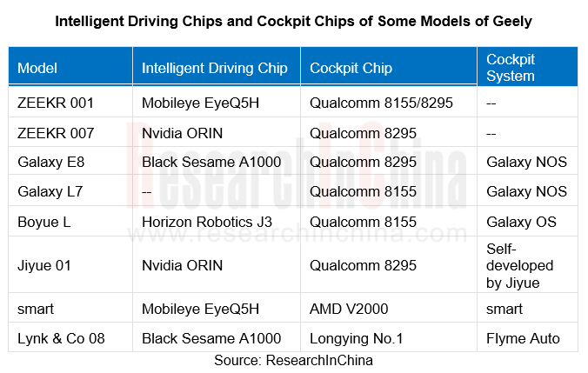This screenshot has width=588, height=373.
Task: Select the AMD V2000 cockpit chip cell
Action: point(389,309)
